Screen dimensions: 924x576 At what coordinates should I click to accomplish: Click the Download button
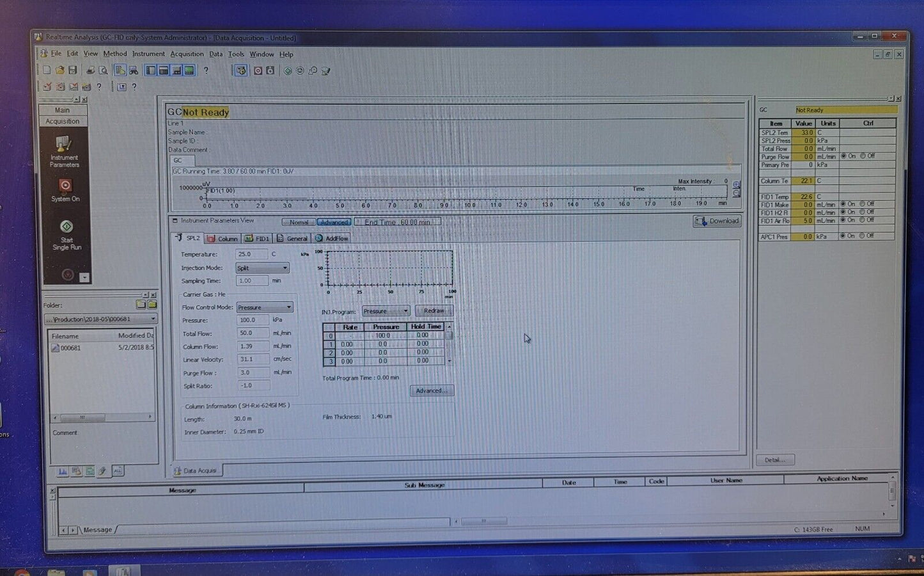(717, 221)
